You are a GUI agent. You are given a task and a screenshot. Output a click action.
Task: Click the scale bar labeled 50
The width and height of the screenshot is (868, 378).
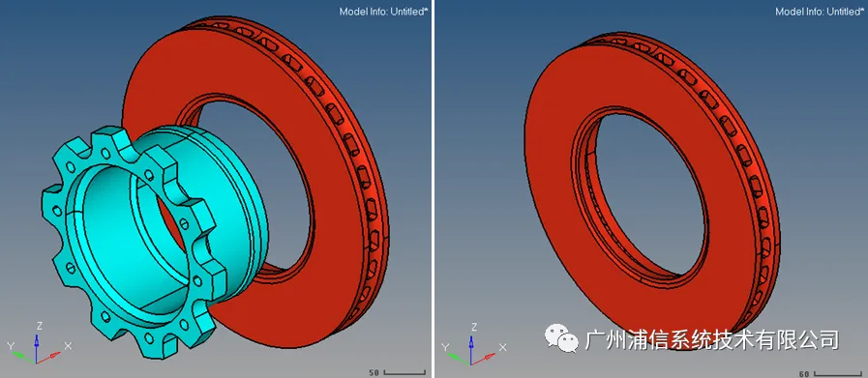click(x=398, y=373)
